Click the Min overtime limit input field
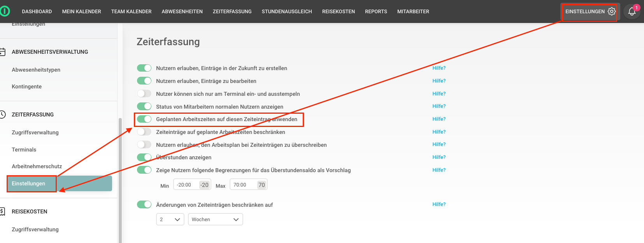644x243 pixels. [186, 185]
